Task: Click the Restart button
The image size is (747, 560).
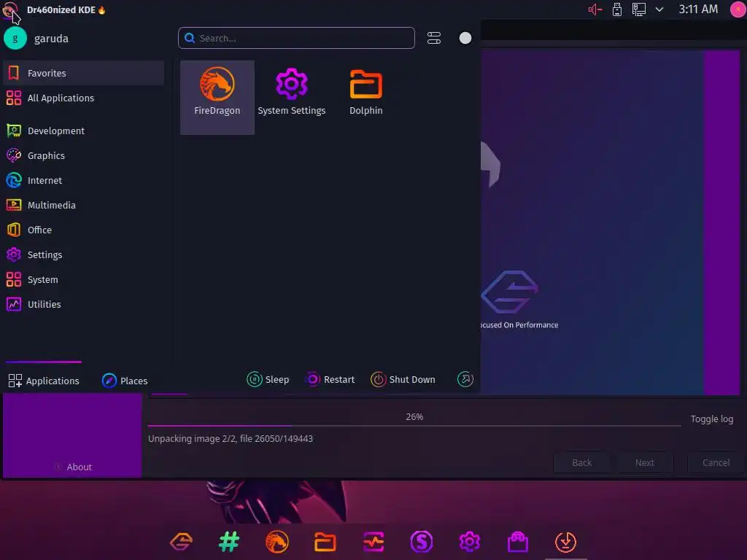Action: click(x=330, y=379)
